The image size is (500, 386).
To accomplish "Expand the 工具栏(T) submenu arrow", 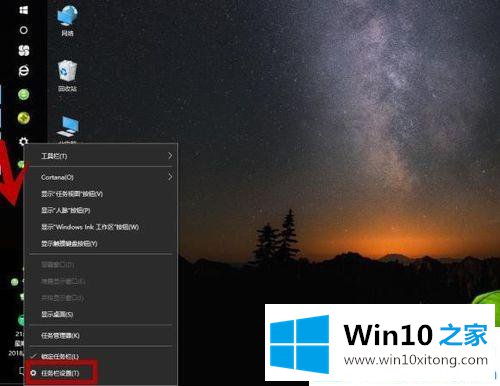I will (170, 156).
